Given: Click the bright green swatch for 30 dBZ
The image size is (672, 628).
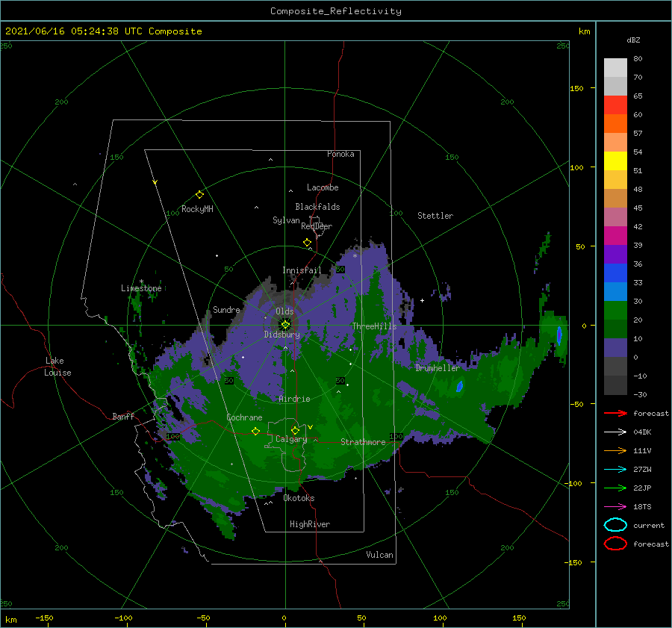Looking at the screenshot, I should click(x=615, y=310).
